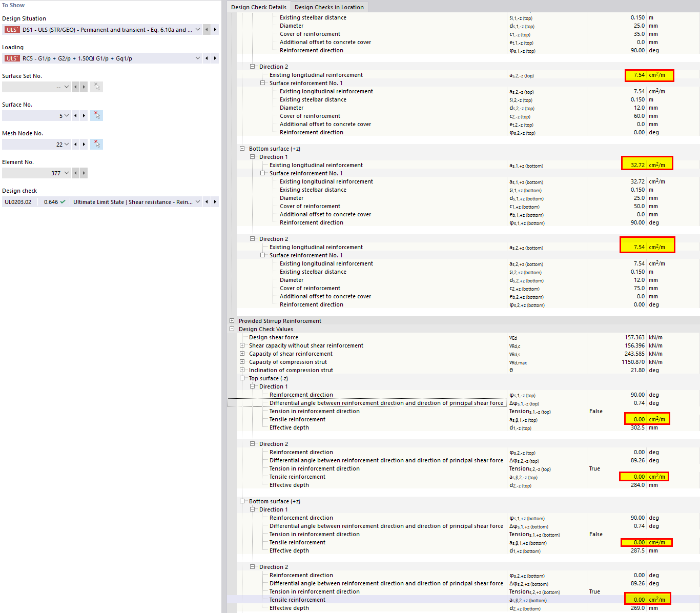Open the Design Situation dropdown
The image size is (700, 613).
[198, 30]
